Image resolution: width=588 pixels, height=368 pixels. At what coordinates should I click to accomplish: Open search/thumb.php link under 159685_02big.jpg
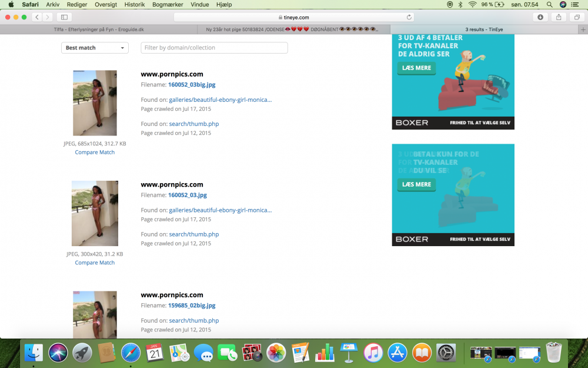[x=194, y=320]
